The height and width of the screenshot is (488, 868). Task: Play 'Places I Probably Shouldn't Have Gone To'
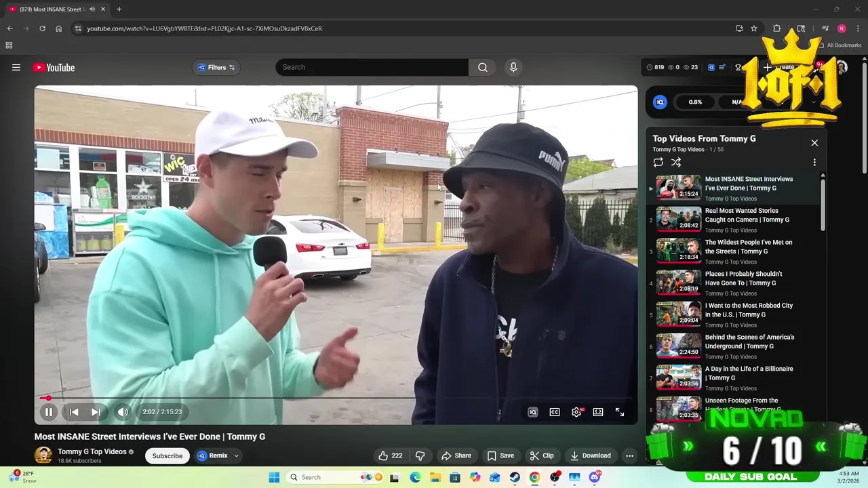click(x=736, y=283)
